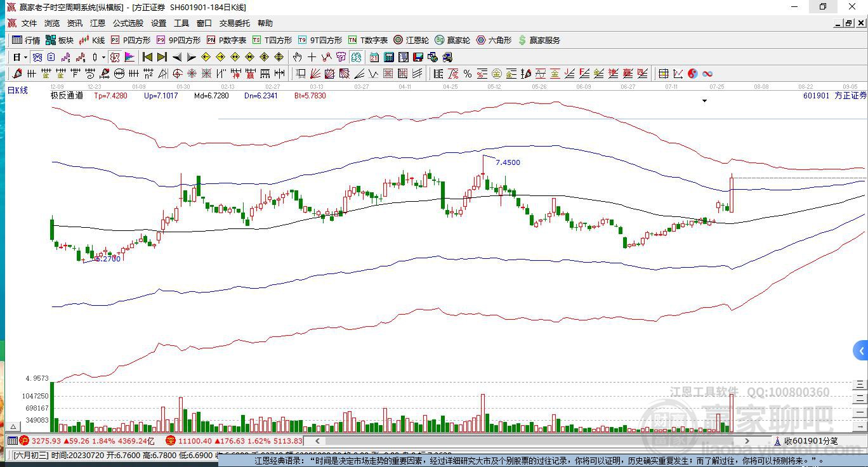
Task: Open the candlestick style dropdown arrow
Action: (x=104, y=57)
